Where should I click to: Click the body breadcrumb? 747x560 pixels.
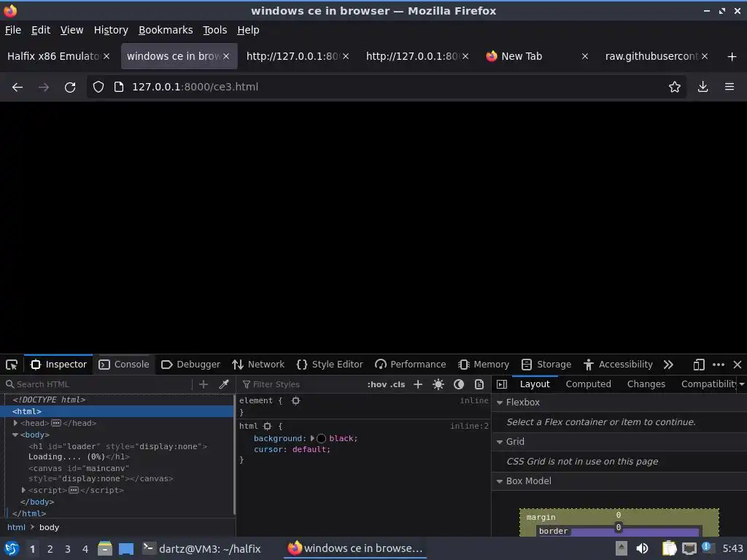(49, 528)
